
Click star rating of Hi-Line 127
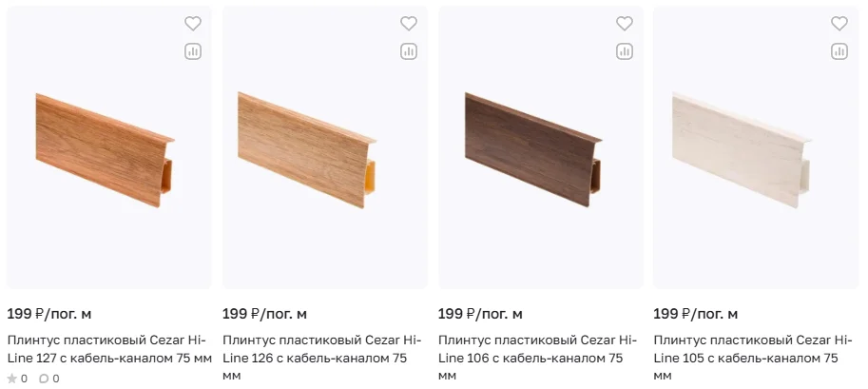pyautogui.click(x=17, y=379)
